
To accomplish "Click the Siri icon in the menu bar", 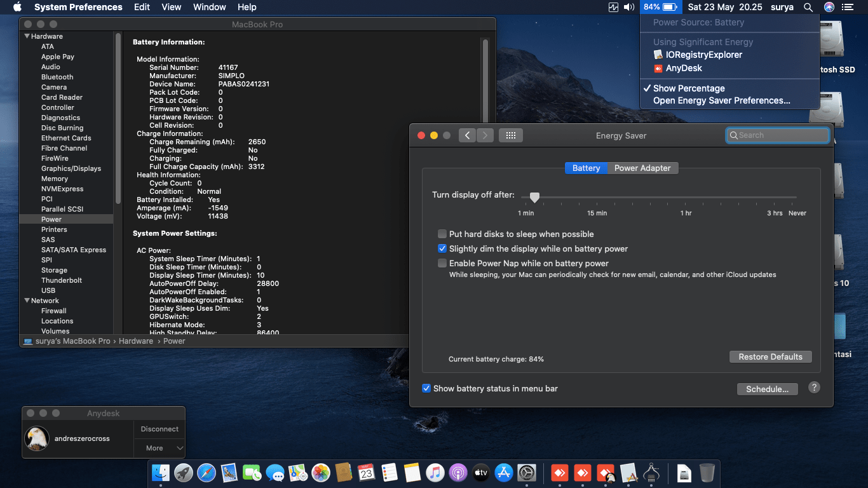I will 829,7.
